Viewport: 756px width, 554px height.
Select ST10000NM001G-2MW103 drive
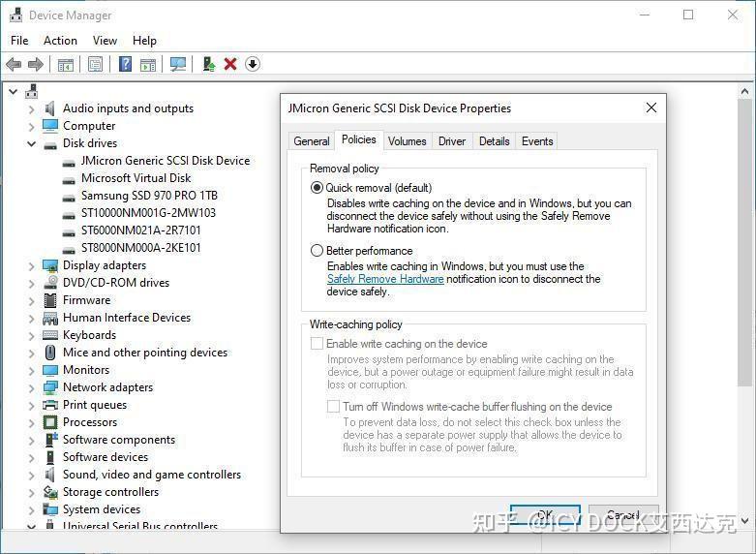coord(148,213)
